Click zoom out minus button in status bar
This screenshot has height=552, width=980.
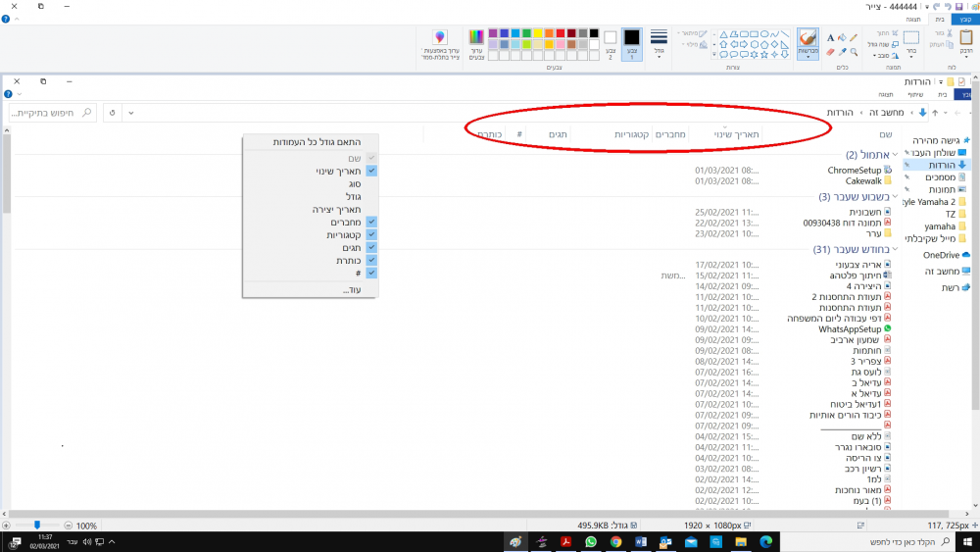pos(69,526)
